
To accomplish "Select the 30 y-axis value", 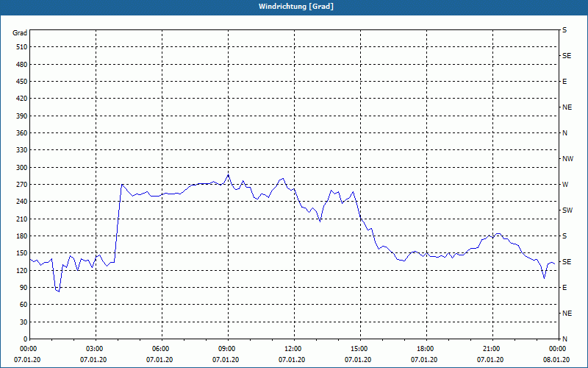I will pos(24,322).
